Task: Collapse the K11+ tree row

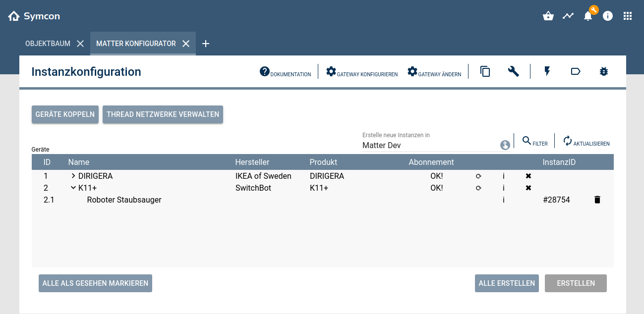Action: [x=73, y=188]
